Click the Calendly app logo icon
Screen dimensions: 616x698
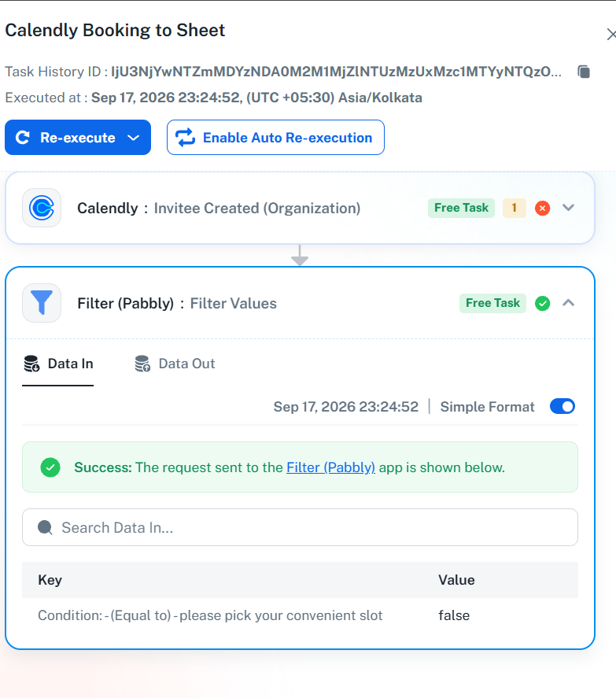[42, 208]
